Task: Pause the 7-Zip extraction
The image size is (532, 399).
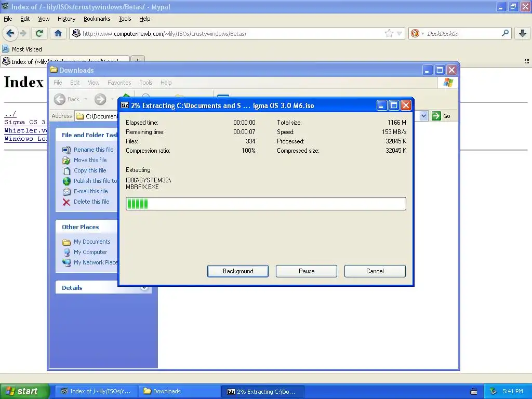Action: tap(307, 271)
